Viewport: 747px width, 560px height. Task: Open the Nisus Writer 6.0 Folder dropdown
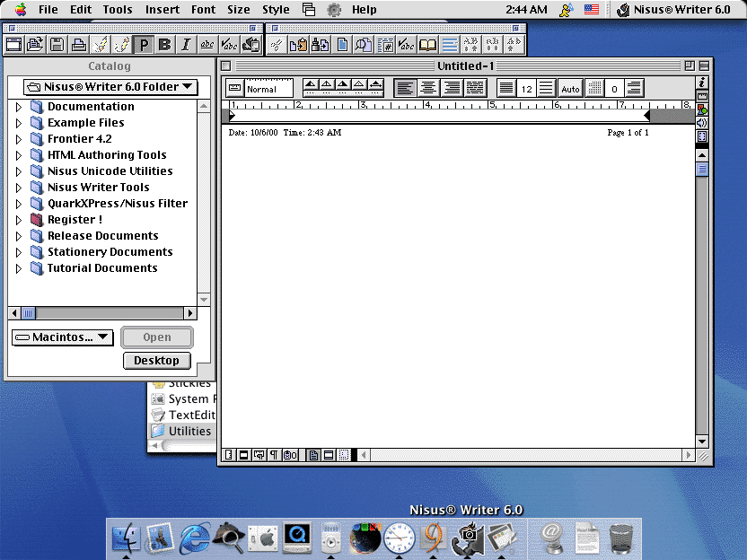point(110,87)
